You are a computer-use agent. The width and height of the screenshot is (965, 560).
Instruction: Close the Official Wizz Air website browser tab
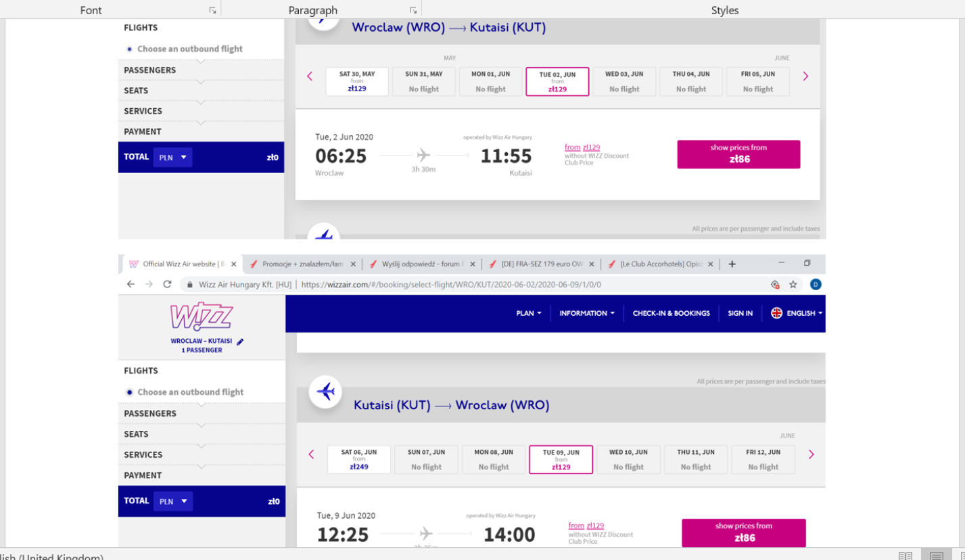point(234,264)
